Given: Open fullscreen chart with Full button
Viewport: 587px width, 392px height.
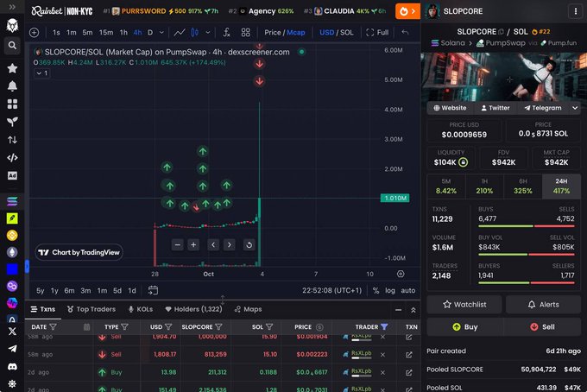Looking at the screenshot, I should pyautogui.click(x=377, y=33).
